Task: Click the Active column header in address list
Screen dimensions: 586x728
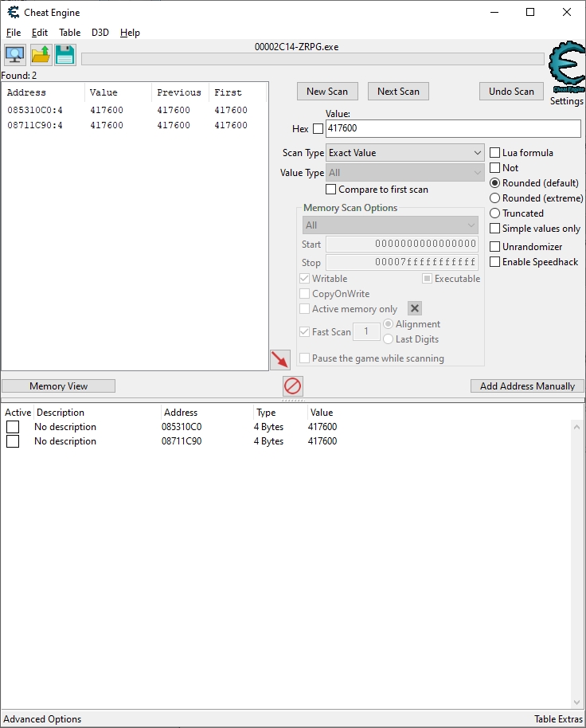Action: click(x=18, y=413)
